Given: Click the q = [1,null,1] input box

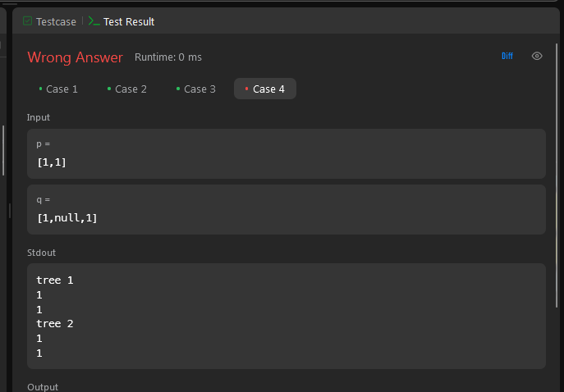Looking at the screenshot, I should [287, 209].
